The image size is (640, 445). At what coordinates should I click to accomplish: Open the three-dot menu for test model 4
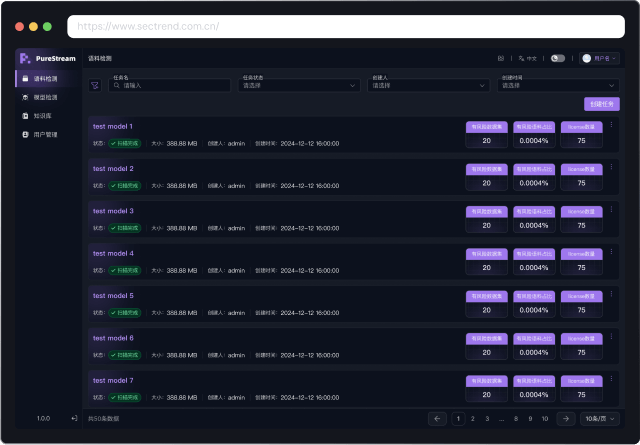611,252
